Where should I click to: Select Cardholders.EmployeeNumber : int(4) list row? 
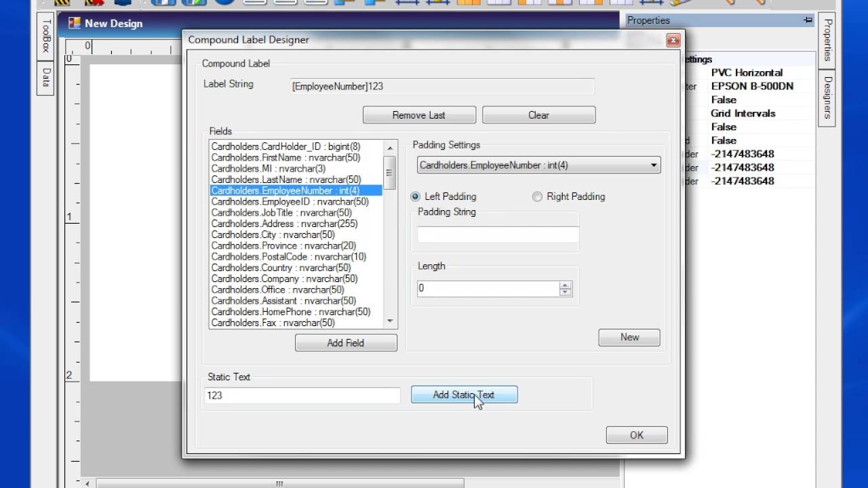pos(296,190)
